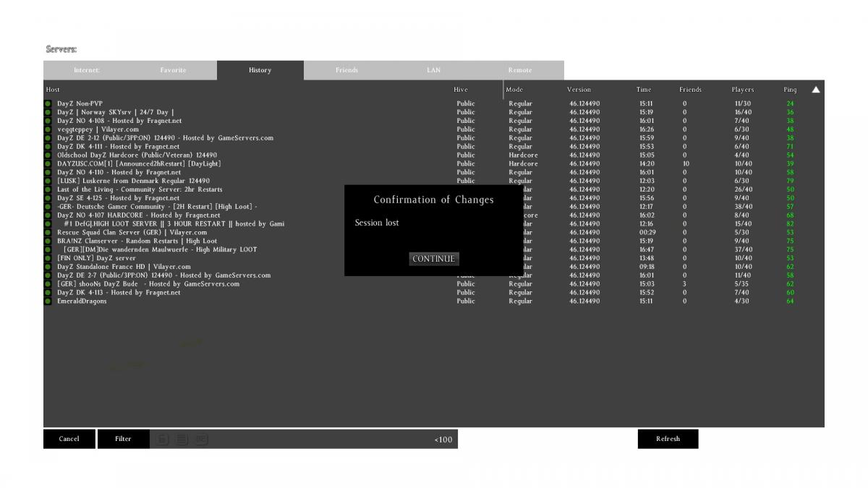Open the Filter options button
The height and width of the screenshot is (488, 868).
pyautogui.click(x=123, y=439)
